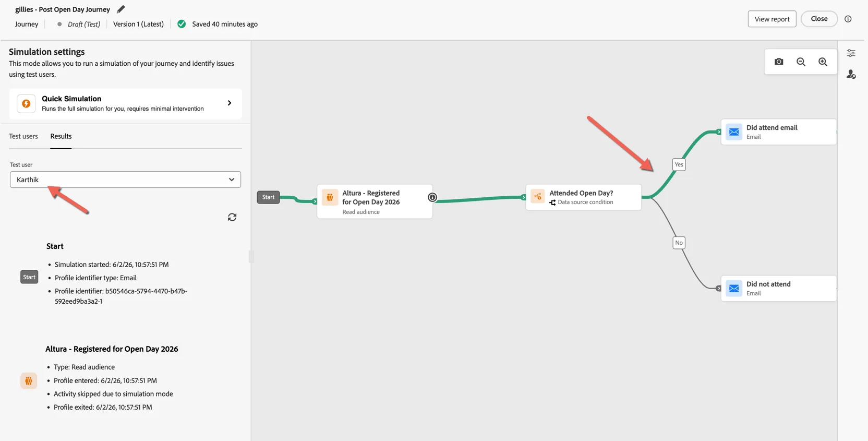This screenshot has height=441, width=868.
Task: Click the No path label
Action: click(679, 243)
